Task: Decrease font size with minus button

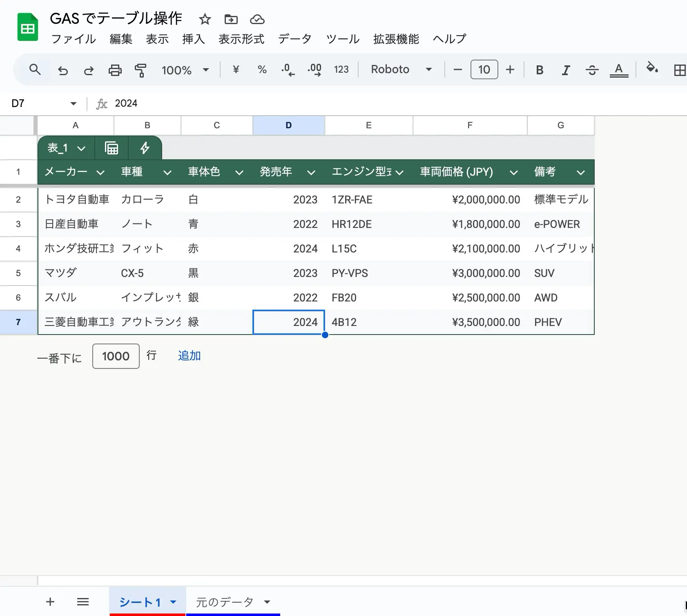Action: [458, 69]
